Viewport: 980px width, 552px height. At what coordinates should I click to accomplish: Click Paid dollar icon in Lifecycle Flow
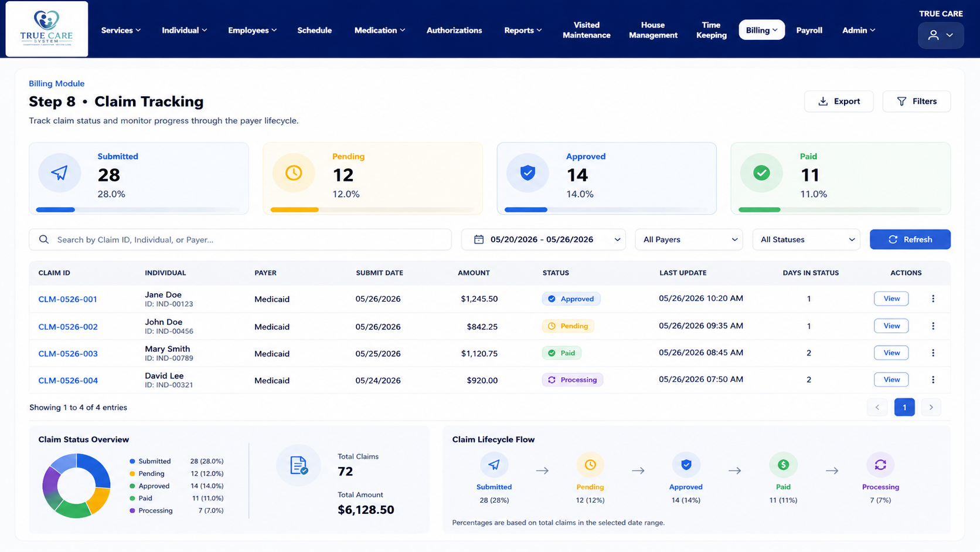tap(783, 465)
